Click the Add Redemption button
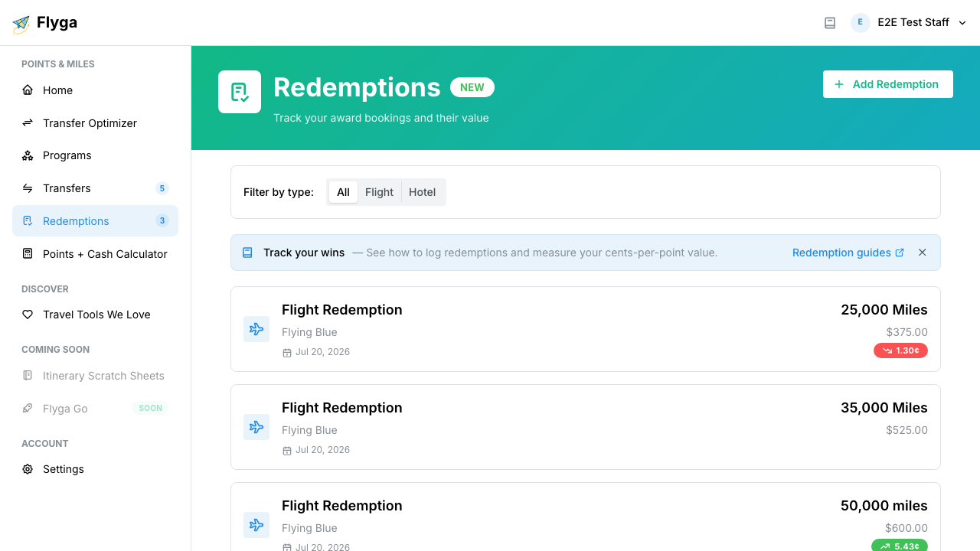The height and width of the screenshot is (551, 980). (x=888, y=84)
